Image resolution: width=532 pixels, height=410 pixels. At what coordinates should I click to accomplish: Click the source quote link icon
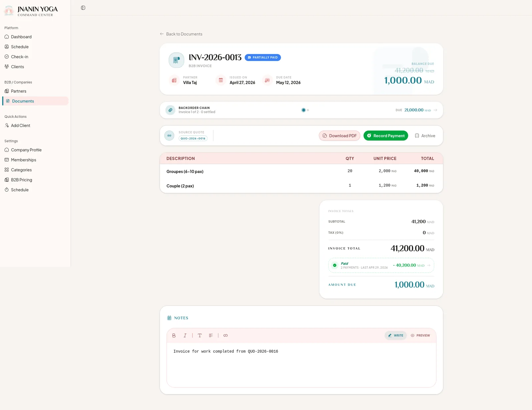[169, 135]
